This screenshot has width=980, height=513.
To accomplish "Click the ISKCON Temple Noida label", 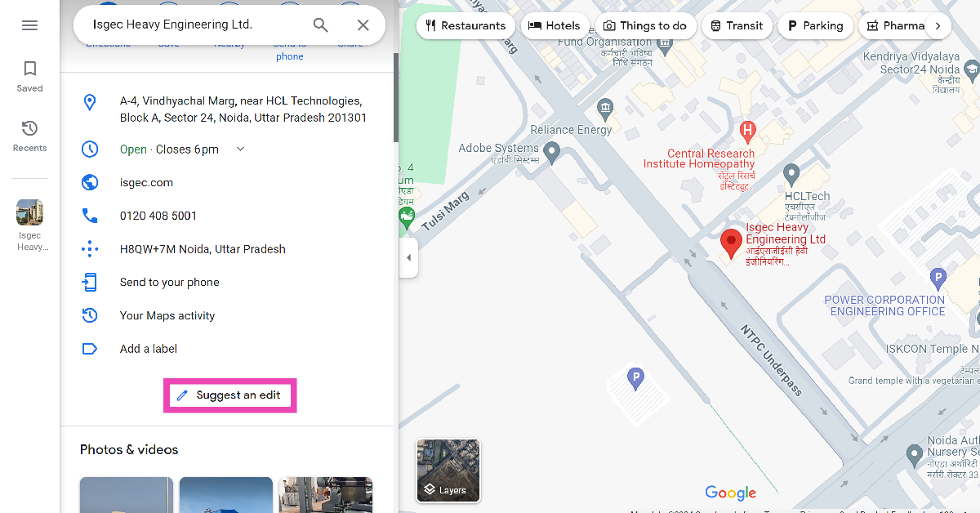I will tap(933, 349).
